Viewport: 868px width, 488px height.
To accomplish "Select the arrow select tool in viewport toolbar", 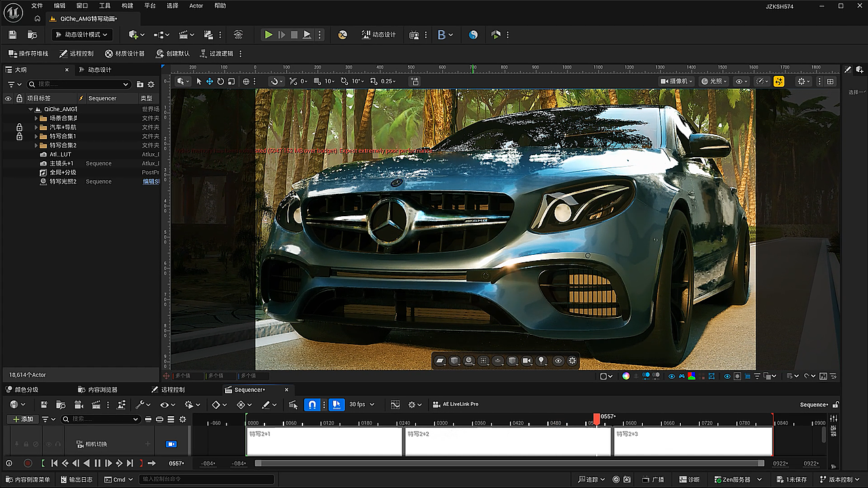I will (199, 81).
